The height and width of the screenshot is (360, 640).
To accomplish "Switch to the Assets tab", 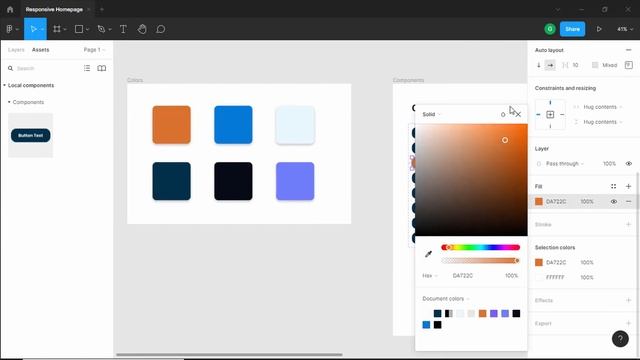I will pyautogui.click(x=40, y=50).
